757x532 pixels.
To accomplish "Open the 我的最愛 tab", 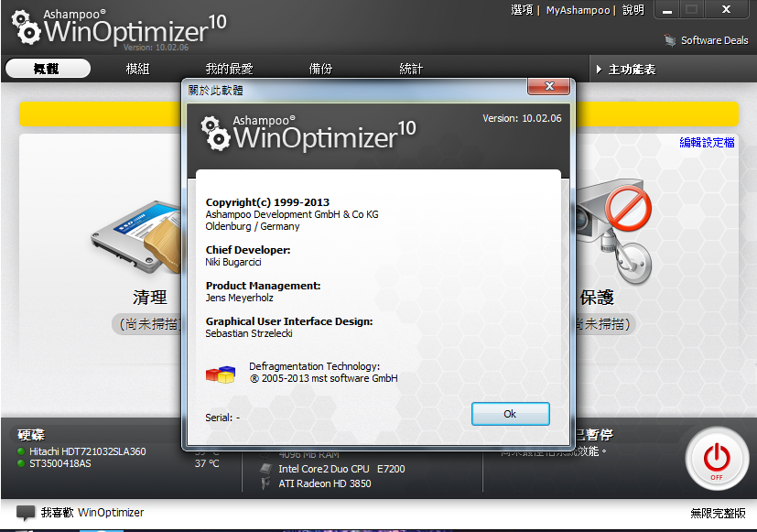I will [x=230, y=69].
